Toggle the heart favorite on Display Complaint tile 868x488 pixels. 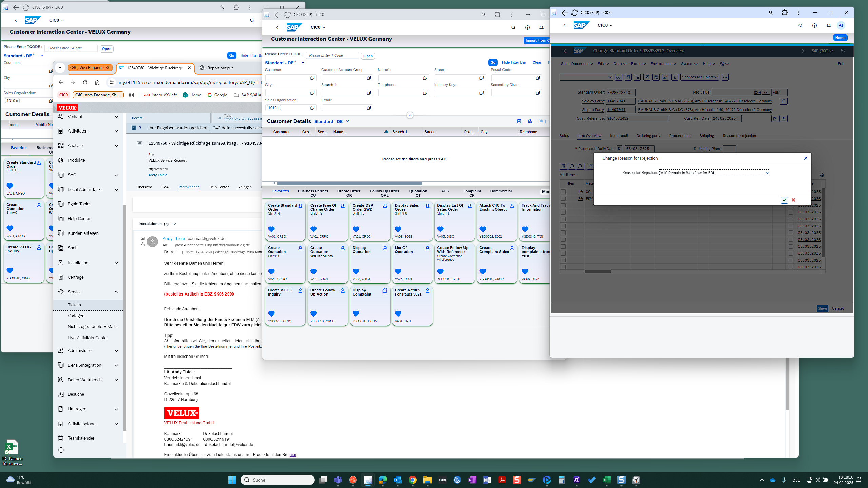coord(356,313)
